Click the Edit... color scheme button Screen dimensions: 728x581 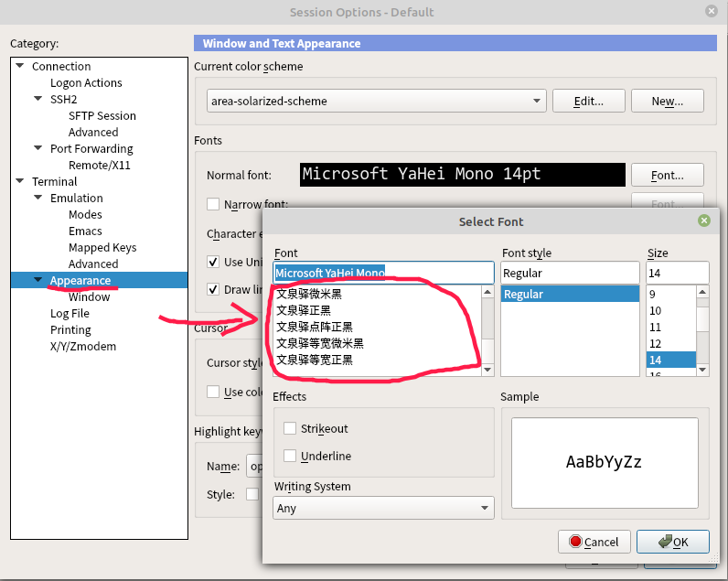click(x=587, y=101)
